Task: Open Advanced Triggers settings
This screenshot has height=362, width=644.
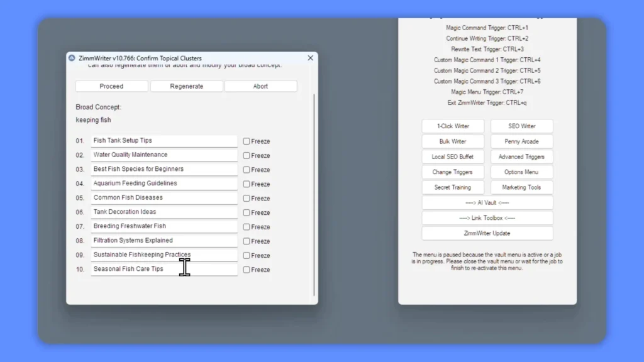Action: 521,156
